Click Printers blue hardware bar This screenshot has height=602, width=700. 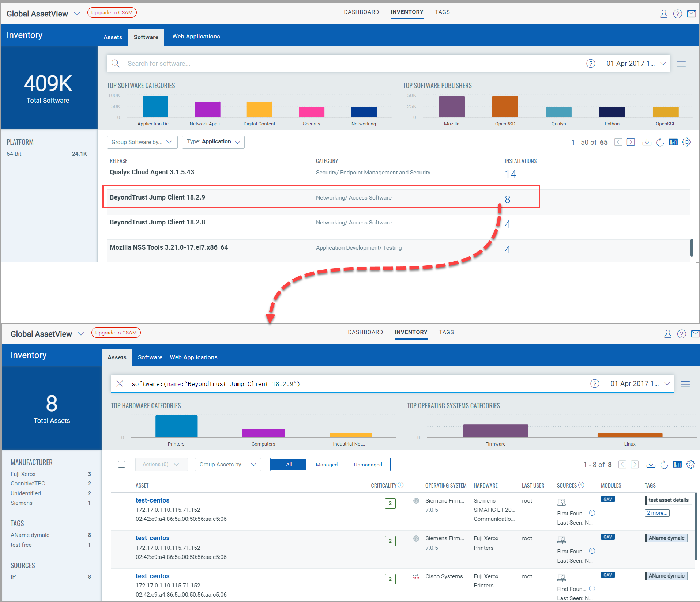click(x=176, y=426)
